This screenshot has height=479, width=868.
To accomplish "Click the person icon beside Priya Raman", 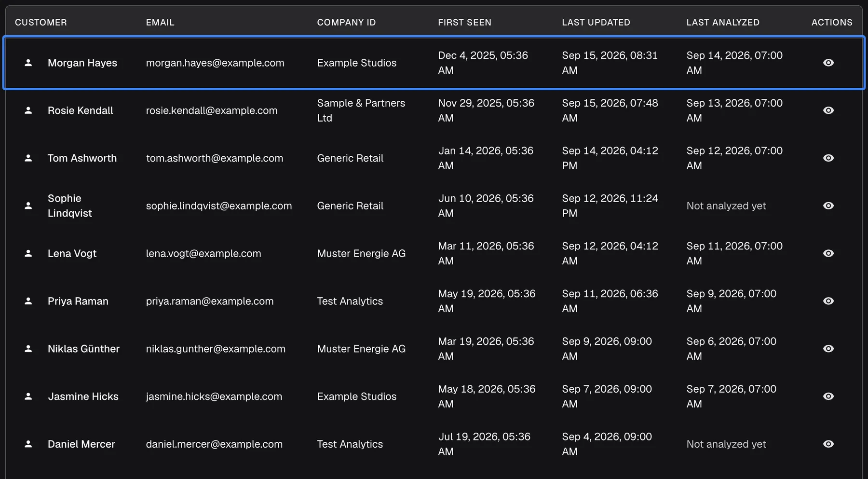I will [28, 301].
